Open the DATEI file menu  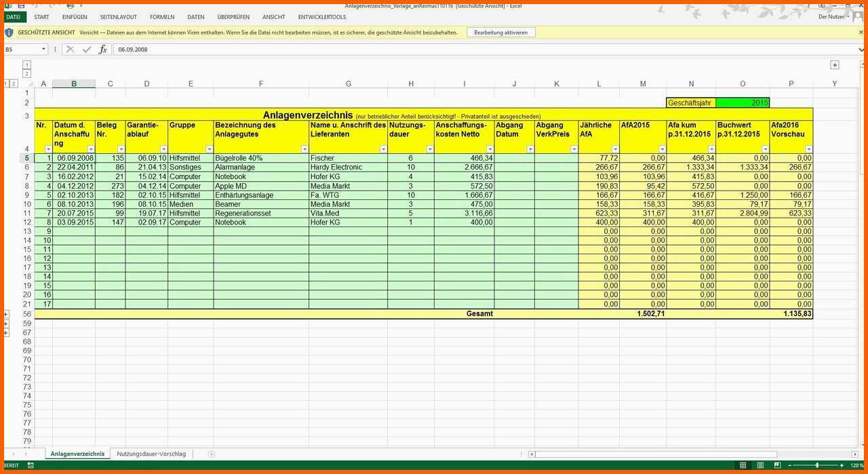coord(14,17)
